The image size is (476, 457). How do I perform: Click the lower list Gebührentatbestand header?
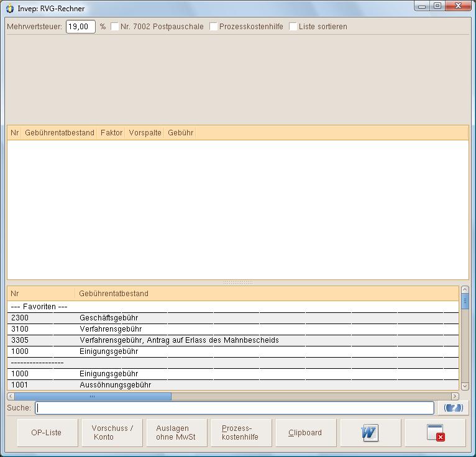(267, 294)
